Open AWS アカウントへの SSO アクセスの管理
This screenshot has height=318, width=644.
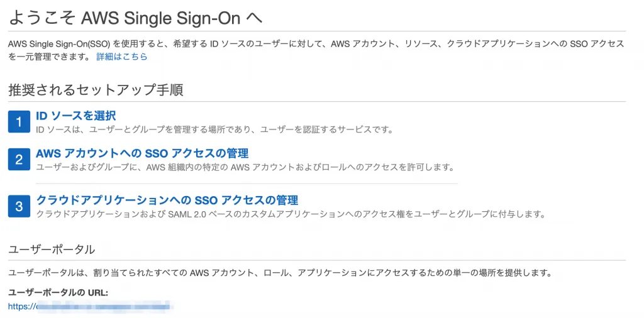(x=142, y=153)
